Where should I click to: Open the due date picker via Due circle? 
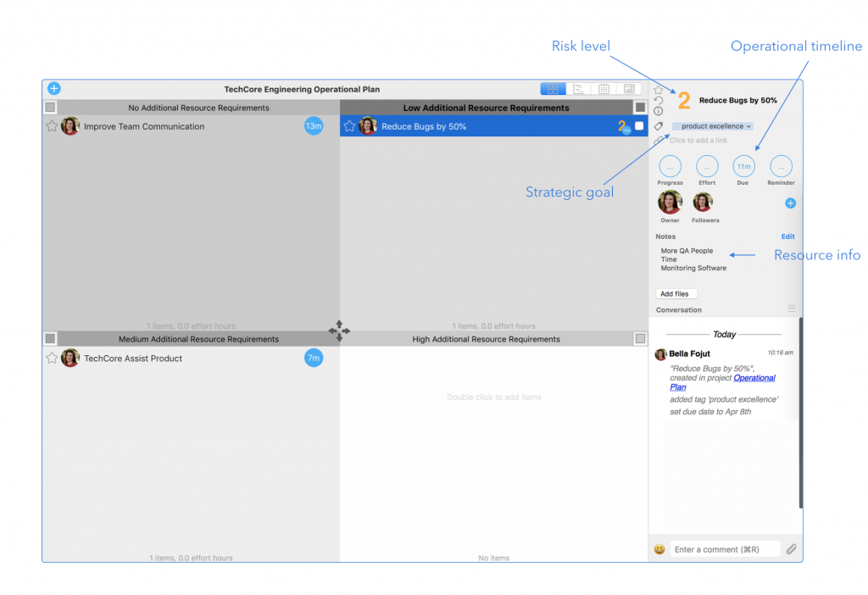tap(743, 166)
